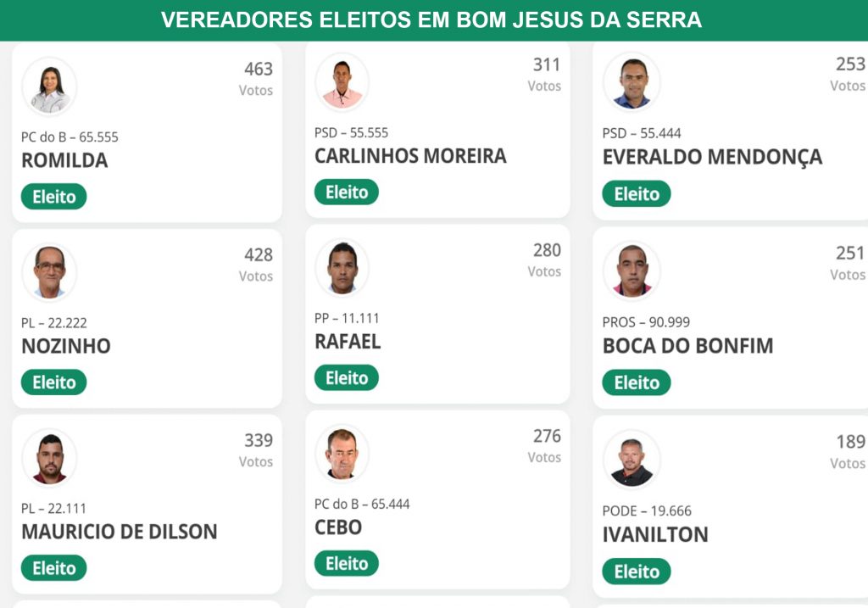
Task: Open Nozinho's profile picture
Action: 49,272
